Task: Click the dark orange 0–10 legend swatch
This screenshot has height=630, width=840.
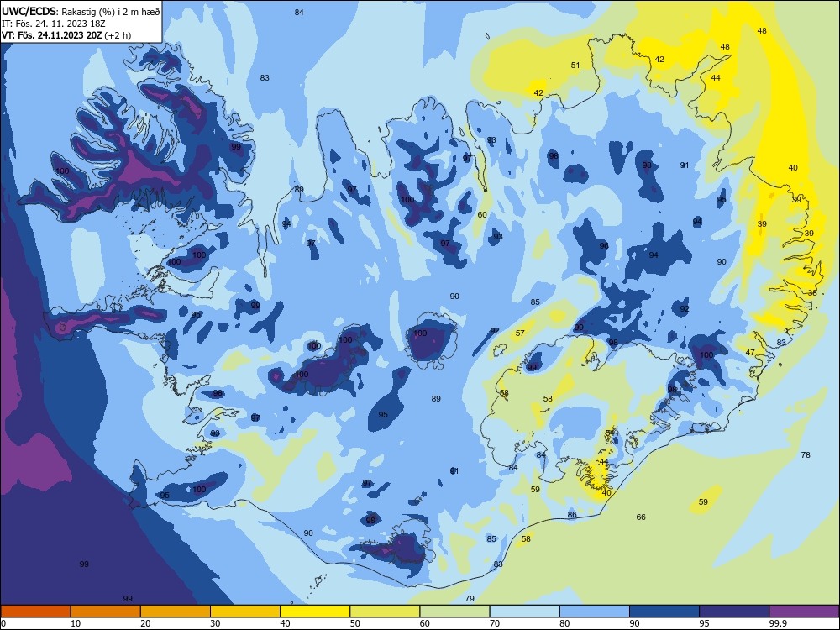Action: tap(35, 612)
